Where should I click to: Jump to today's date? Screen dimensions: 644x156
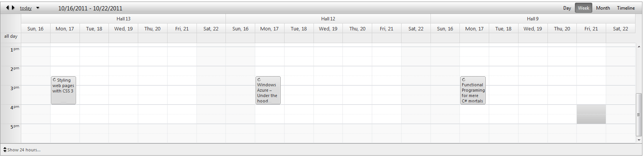pyautogui.click(x=26, y=8)
